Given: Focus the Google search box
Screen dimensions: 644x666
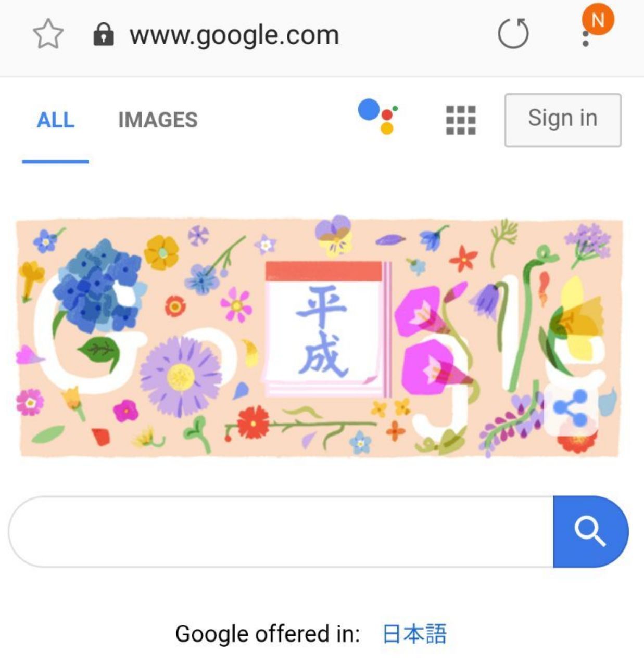Looking at the screenshot, I should tap(281, 531).
